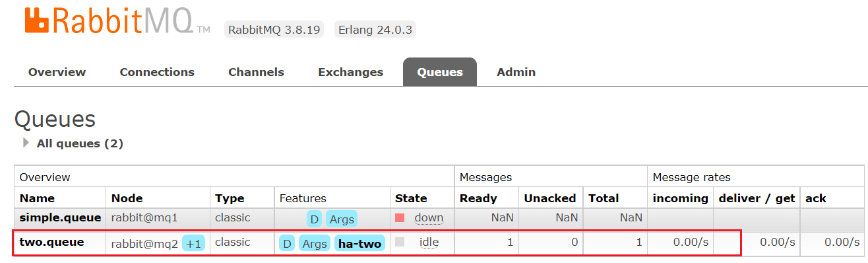Sort by the State column header
This screenshot has height=263, width=868.
click(411, 198)
